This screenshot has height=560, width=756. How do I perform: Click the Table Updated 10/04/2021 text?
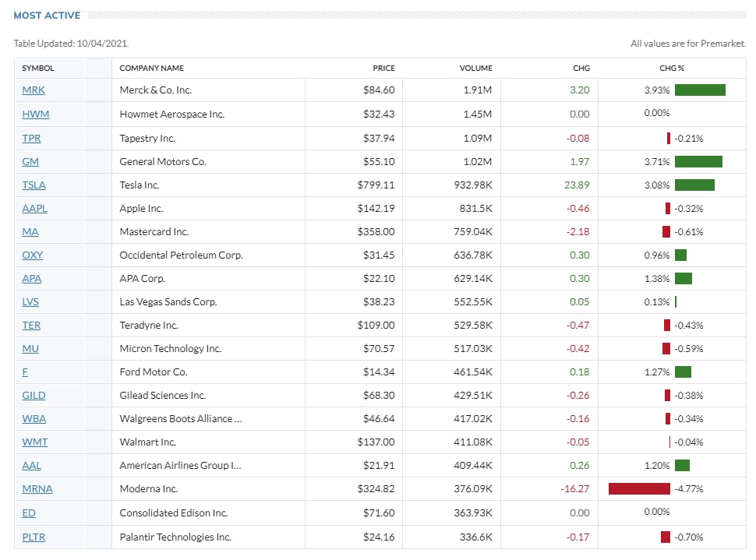point(72,44)
